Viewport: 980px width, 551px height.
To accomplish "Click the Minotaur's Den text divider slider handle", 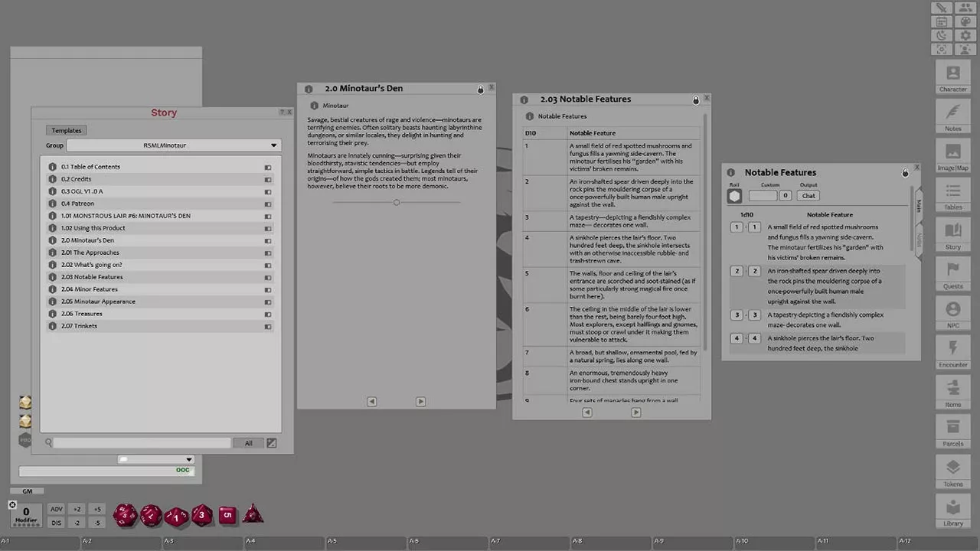I will coord(397,202).
